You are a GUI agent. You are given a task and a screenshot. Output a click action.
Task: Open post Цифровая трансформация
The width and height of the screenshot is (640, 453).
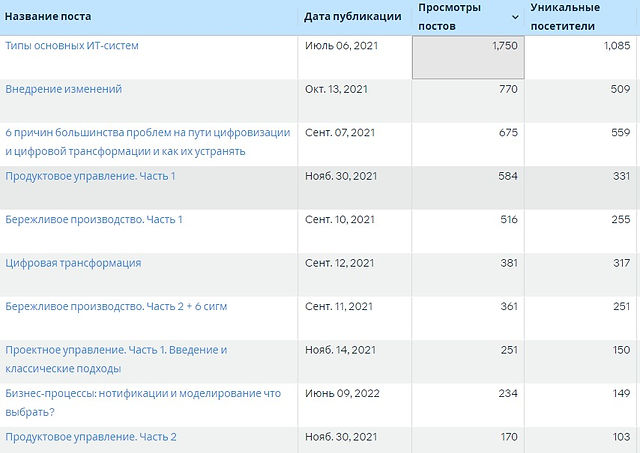(x=73, y=263)
